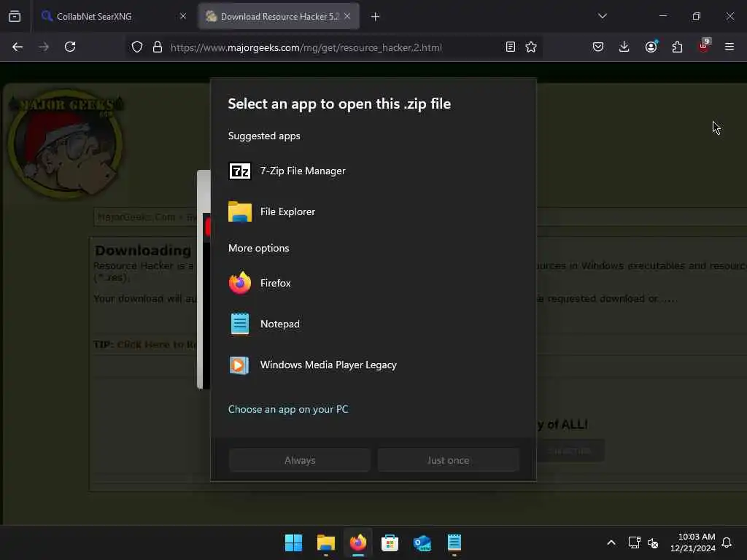The width and height of the screenshot is (747, 560).
Task: Switch to CollabNet SearXNG tab
Action: [x=113, y=16]
